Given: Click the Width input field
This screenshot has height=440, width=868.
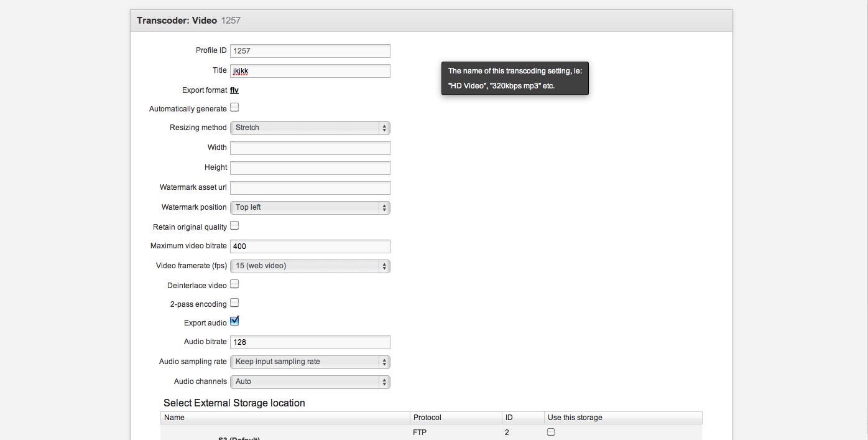Looking at the screenshot, I should [x=310, y=148].
